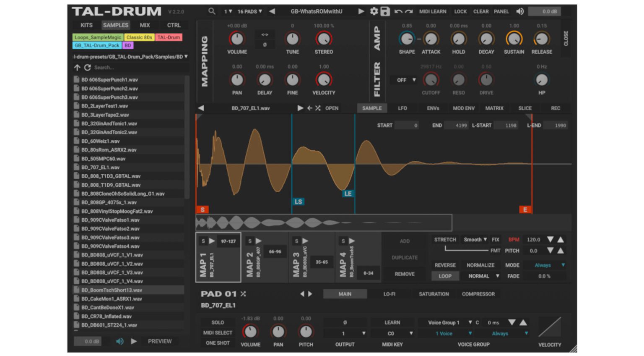Screen dimensions: 644x356
Task: Toggle MIDI LEARN mode
Action: click(432, 11)
